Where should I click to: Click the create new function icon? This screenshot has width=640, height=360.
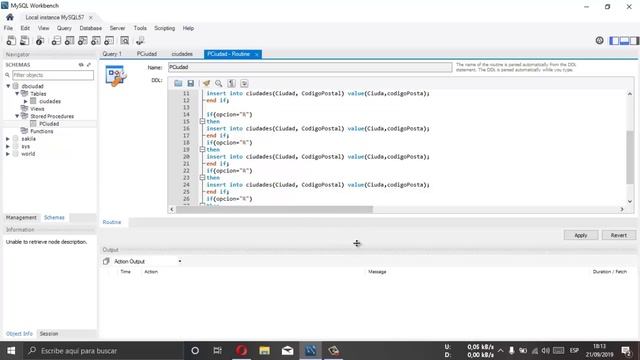click(109, 40)
